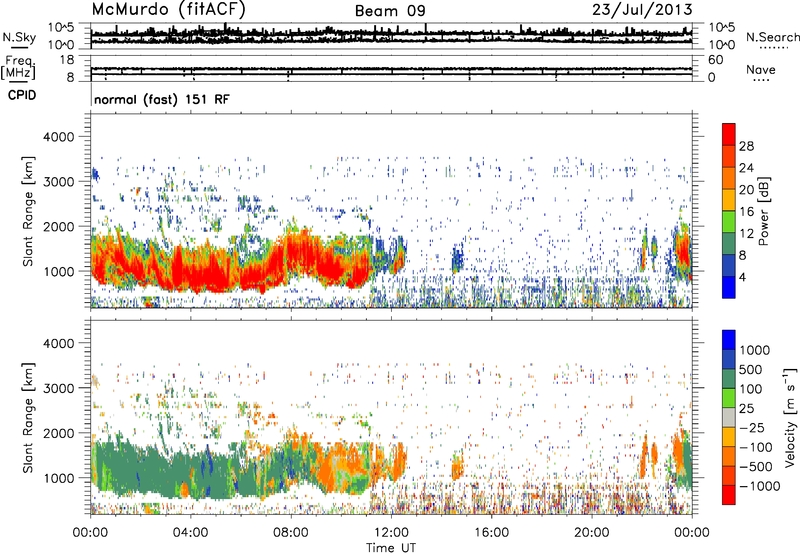Click the N.Search legend label

coord(772,37)
